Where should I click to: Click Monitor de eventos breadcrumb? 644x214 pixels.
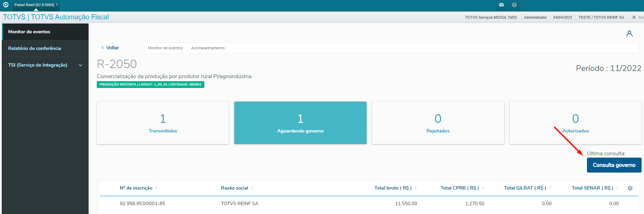pos(165,48)
